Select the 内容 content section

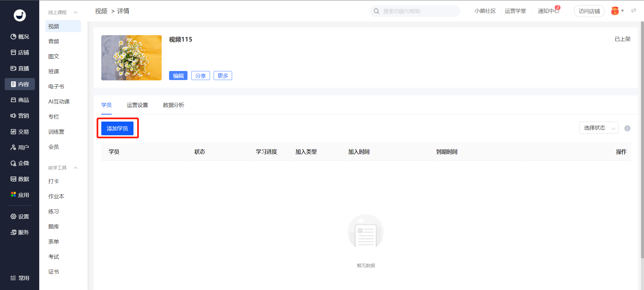pyautogui.click(x=20, y=84)
